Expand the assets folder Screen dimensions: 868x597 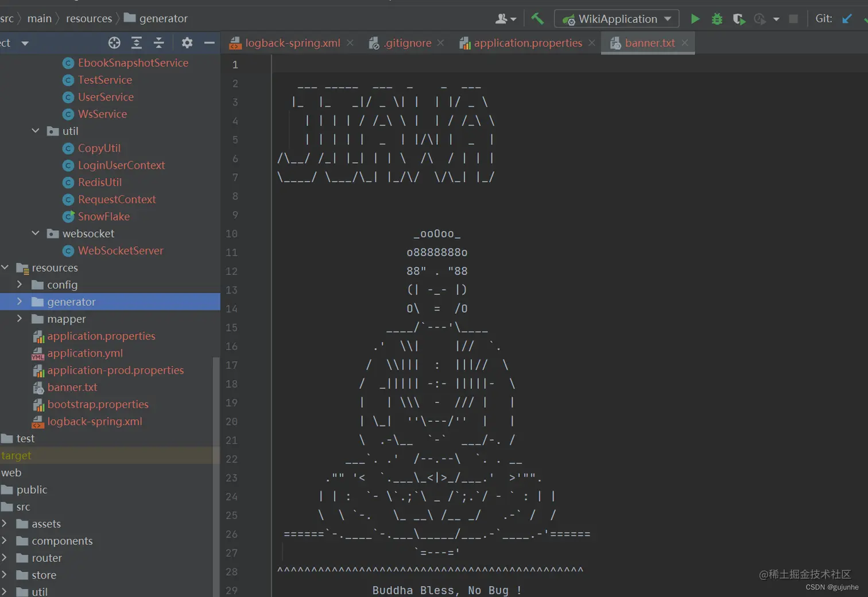[x=5, y=524]
